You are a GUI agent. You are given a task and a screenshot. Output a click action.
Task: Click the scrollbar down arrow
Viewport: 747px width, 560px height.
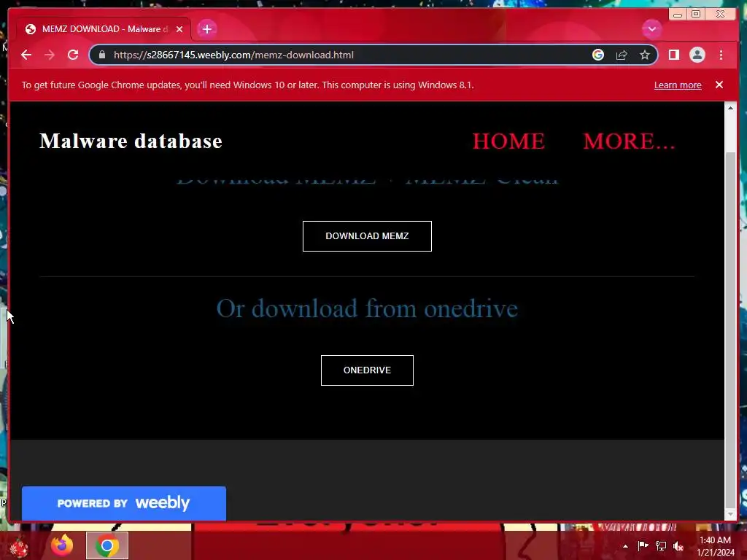729,514
